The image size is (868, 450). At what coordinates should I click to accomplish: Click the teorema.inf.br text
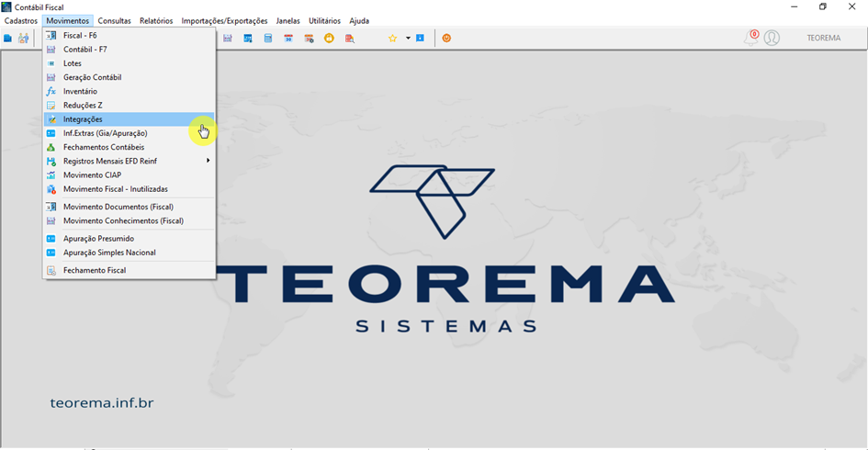tap(102, 403)
